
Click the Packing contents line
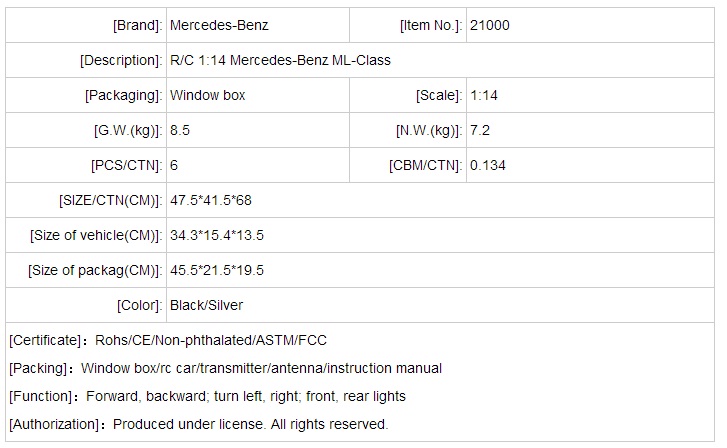(225, 368)
